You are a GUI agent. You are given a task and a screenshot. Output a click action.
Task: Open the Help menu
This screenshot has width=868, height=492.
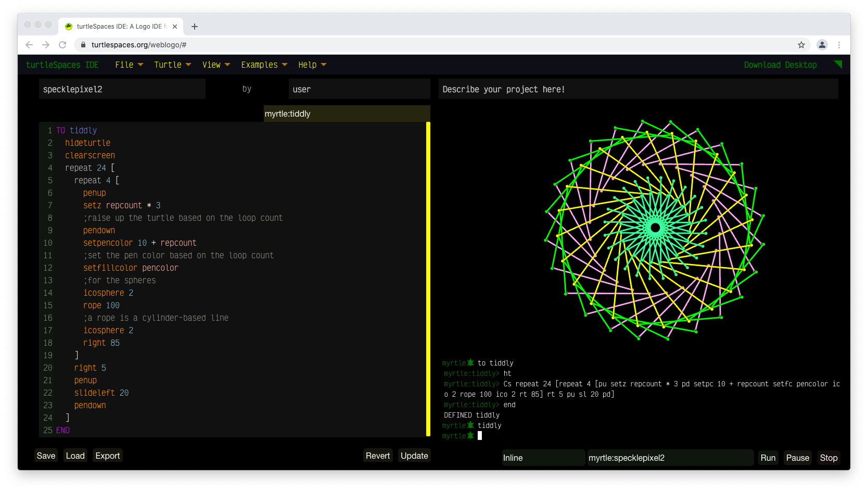coord(312,65)
